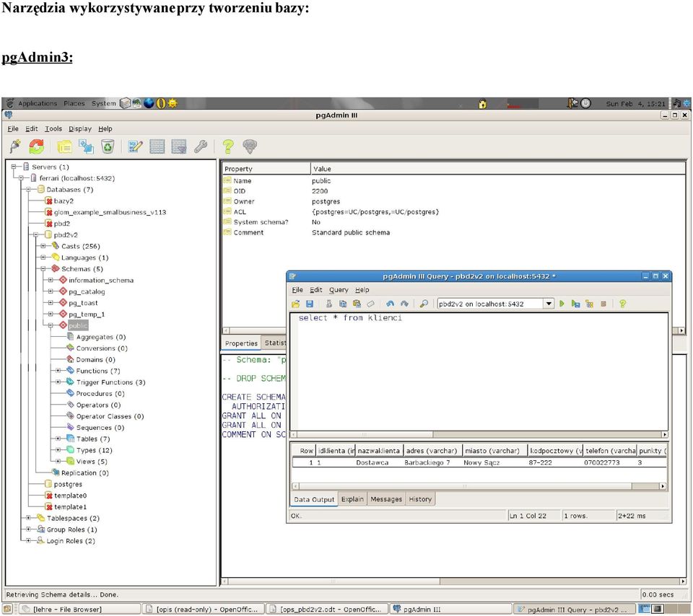Click the results grid horizontal scrollbar
The height and width of the screenshot is (616, 693).
[x=479, y=486]
